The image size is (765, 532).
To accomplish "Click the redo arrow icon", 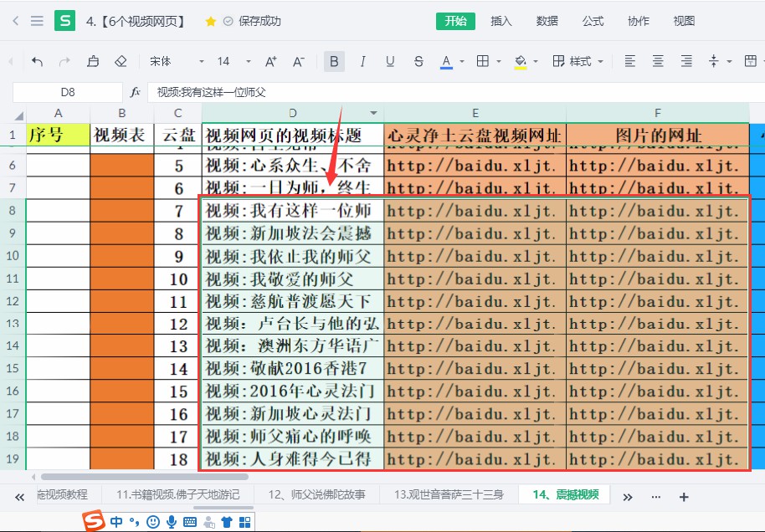I will pos(64,61).
